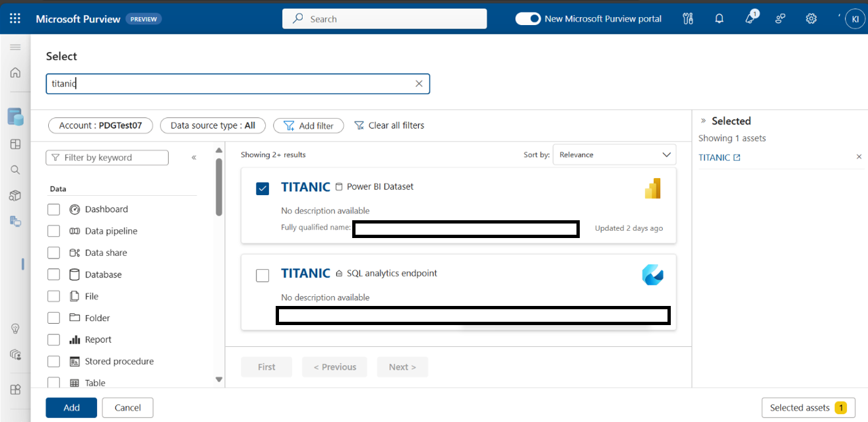Click the feedback people icon in header
Screen dimensions: 868x422
(780, 18)
